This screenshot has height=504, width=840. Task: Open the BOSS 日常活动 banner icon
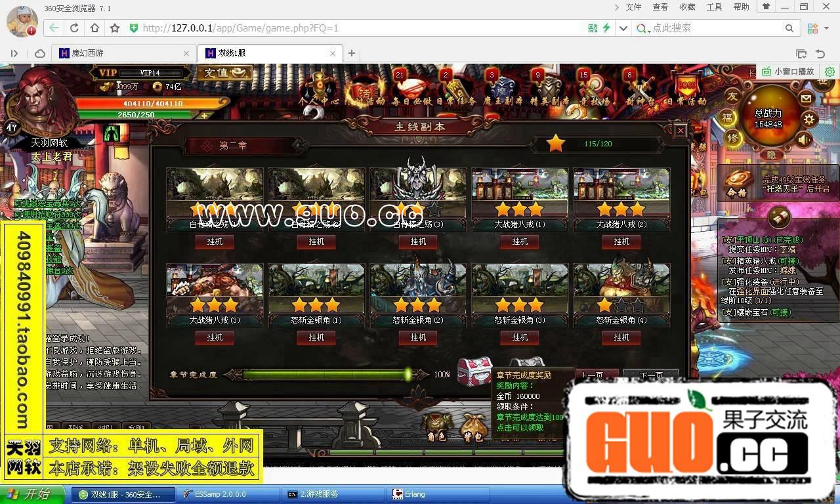[x=686, y=87]
